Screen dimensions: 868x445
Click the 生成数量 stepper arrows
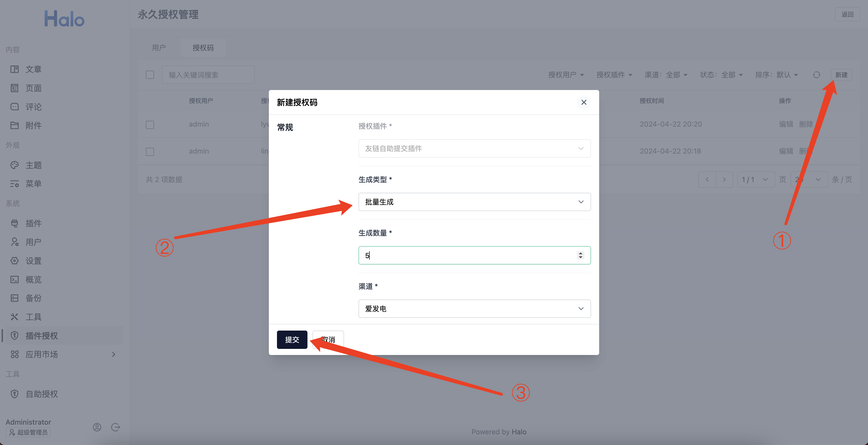click(x=580, y=255)
